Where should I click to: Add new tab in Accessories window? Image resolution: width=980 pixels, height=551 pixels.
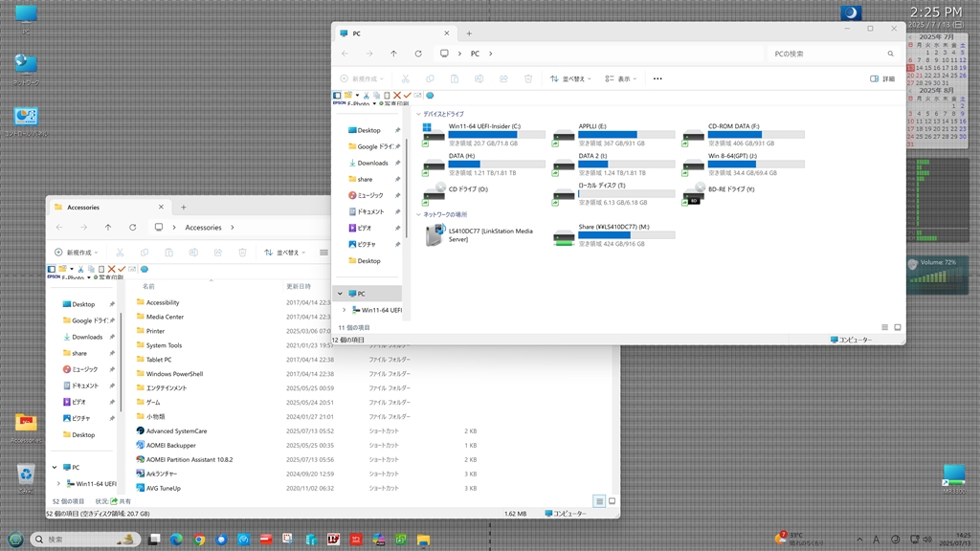183,208
